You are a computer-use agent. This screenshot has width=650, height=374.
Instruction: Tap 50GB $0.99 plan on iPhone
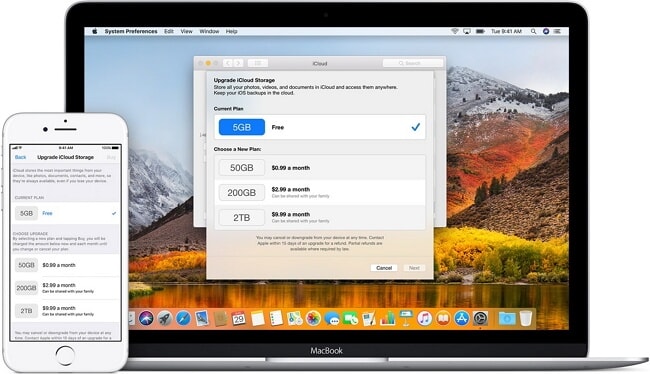tap(66, 265)
